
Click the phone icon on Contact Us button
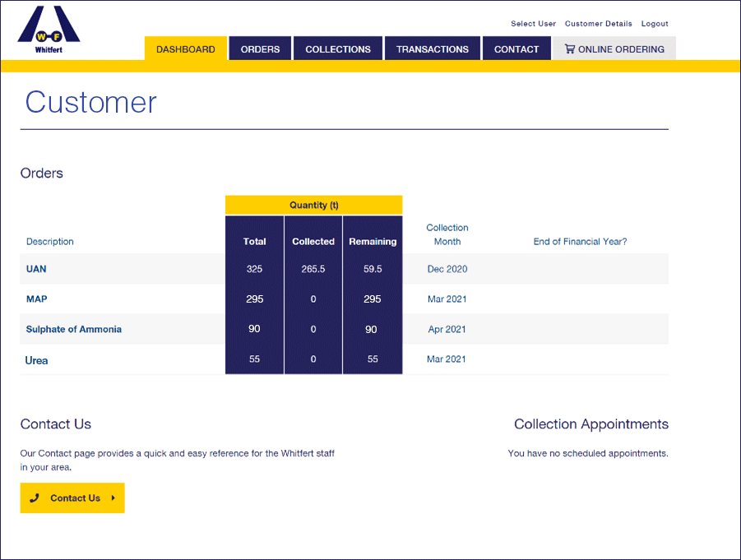pyautogui.click(x=35, y=498)
